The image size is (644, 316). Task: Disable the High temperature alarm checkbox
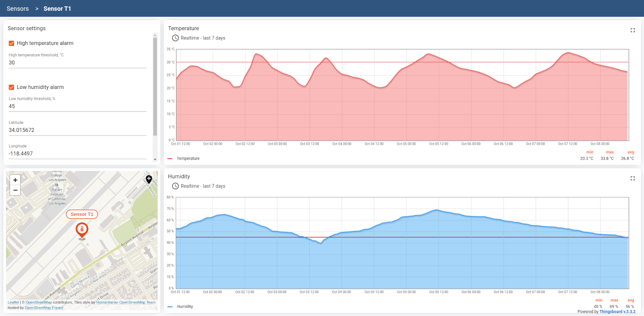pos(12,43)
